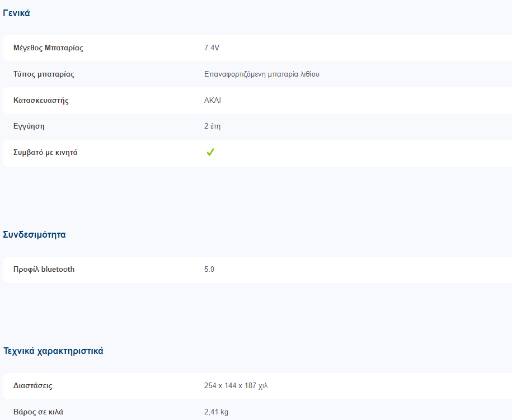
Task: Select the Γενικά section heading
Action: (x=16, y=13)
